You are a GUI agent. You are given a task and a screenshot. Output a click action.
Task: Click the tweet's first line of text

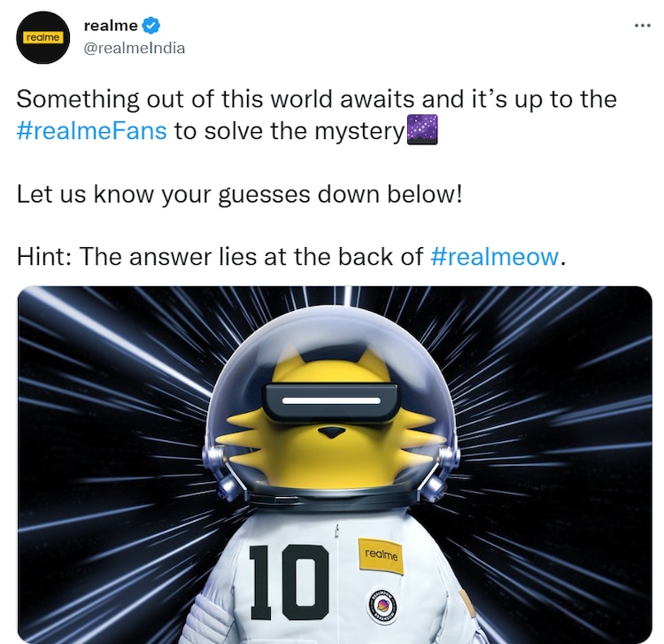pyautogui.click(x=316, y=99)
